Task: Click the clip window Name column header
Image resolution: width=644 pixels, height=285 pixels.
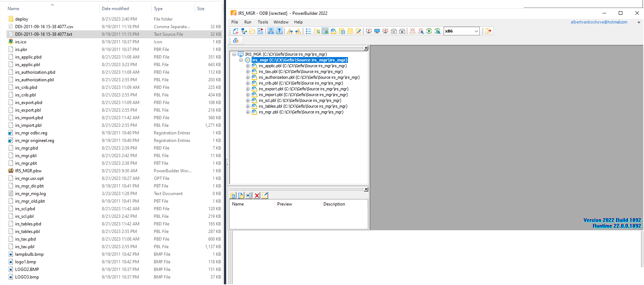Action: pos(252,204)
